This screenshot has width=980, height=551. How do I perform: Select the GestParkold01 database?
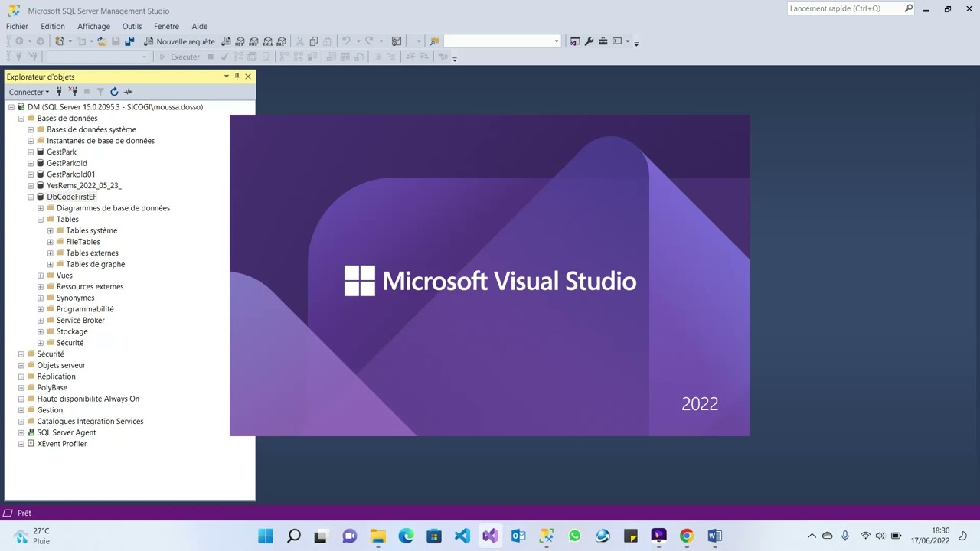pyautogui.click(x=70, y=174)
